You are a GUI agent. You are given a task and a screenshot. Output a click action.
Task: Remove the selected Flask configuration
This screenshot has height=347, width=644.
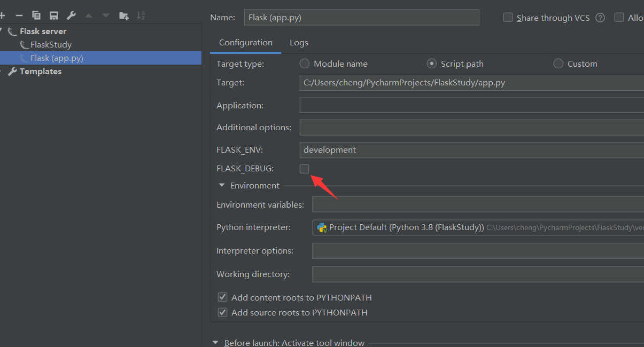19,15
